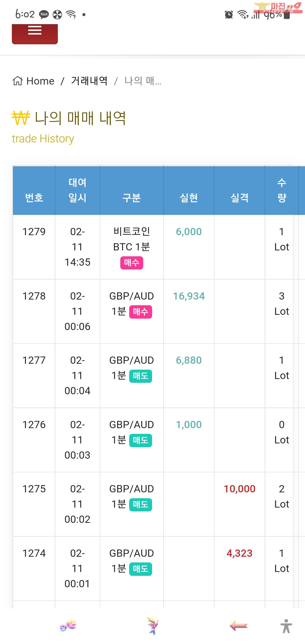
Task: Tap the lotus flower icon in bottom bar
Action: click(x=68, y=626)
